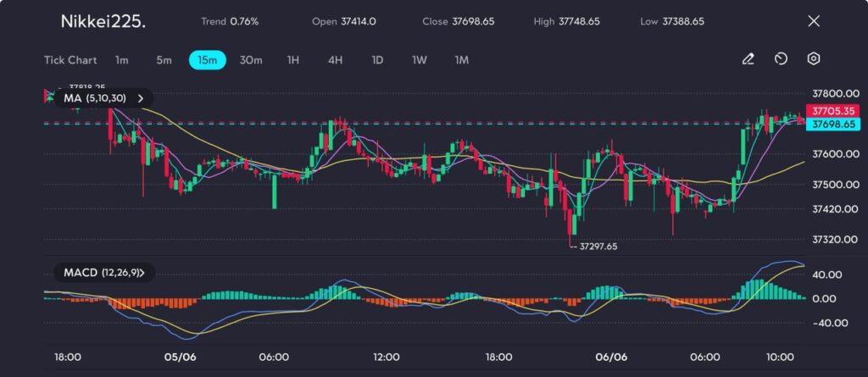This screenshot has height=377, width=868.
Task: Open chart settings hexagon icon
Action: 813,59
